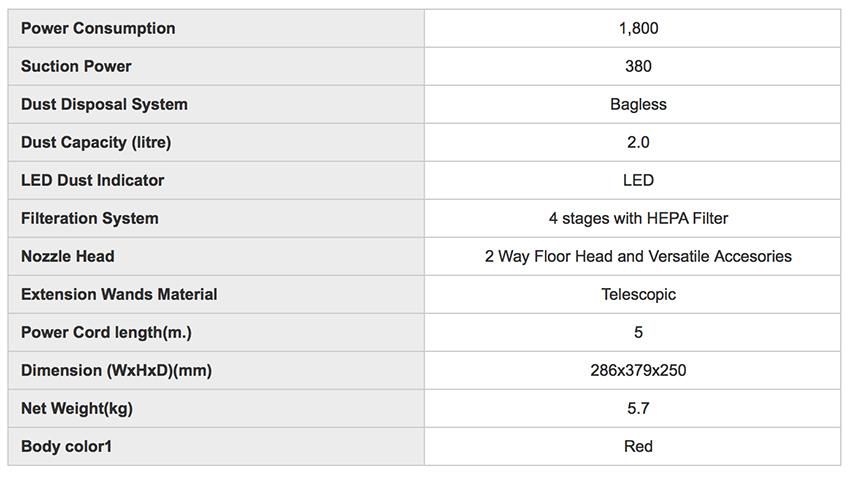Click the Filteration System row label

coord(90,218)
